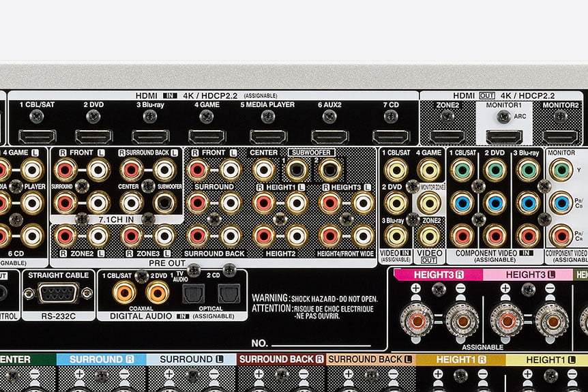Click the 'DIGITAL AUDIO IN (ASSIGNABLE)' label

(172, 316)
